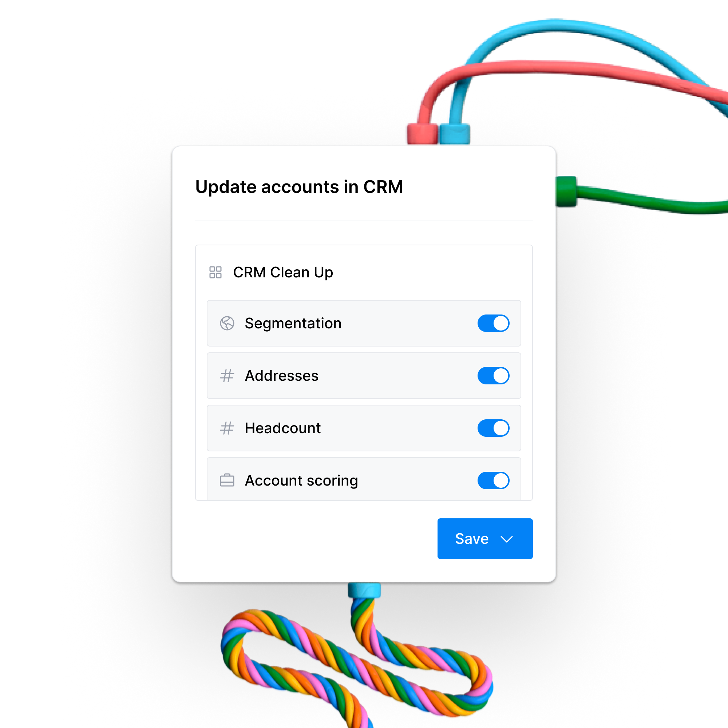Screen dimensions: 728x728
Task: Click the Save button label
Action: point(471,538)
